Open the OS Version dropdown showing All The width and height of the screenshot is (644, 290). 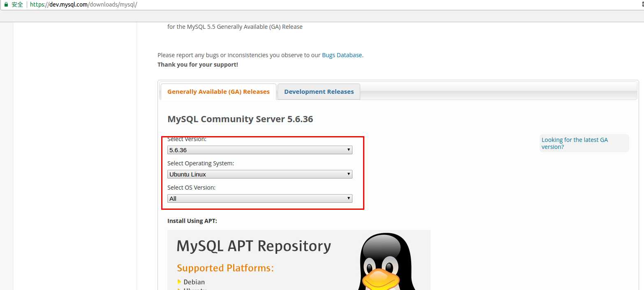point(259,199)
